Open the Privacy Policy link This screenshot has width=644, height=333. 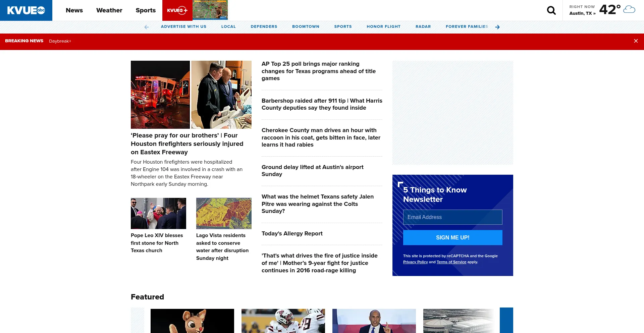(415, 262)
